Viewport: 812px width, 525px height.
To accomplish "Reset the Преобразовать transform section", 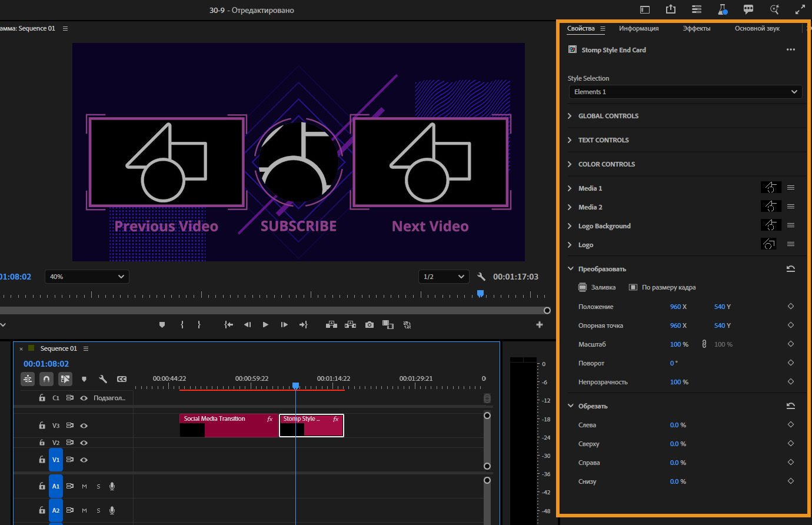I will (x=790, y=269).
